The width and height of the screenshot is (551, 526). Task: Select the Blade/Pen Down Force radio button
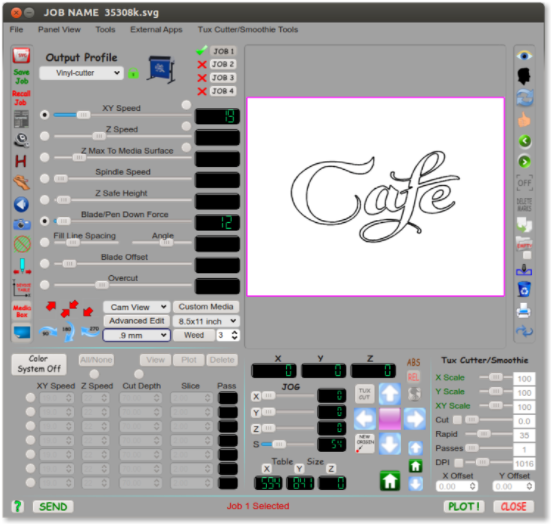[45, 221]
